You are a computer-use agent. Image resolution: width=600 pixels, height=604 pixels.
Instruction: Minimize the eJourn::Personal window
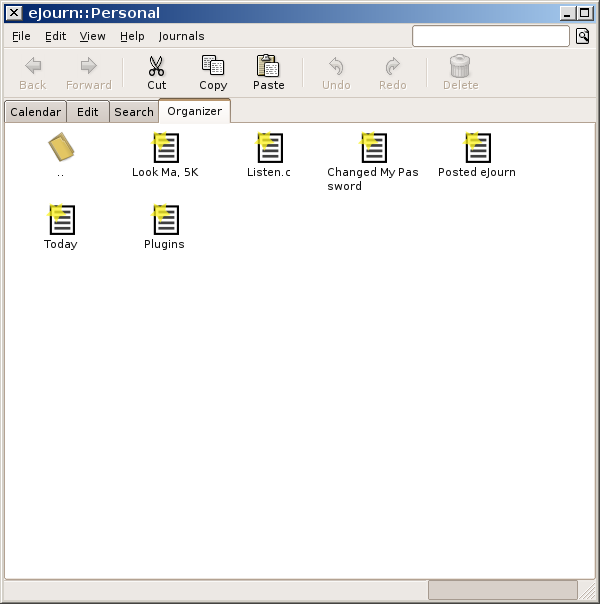pyautogui.click(x=567, y=13)
